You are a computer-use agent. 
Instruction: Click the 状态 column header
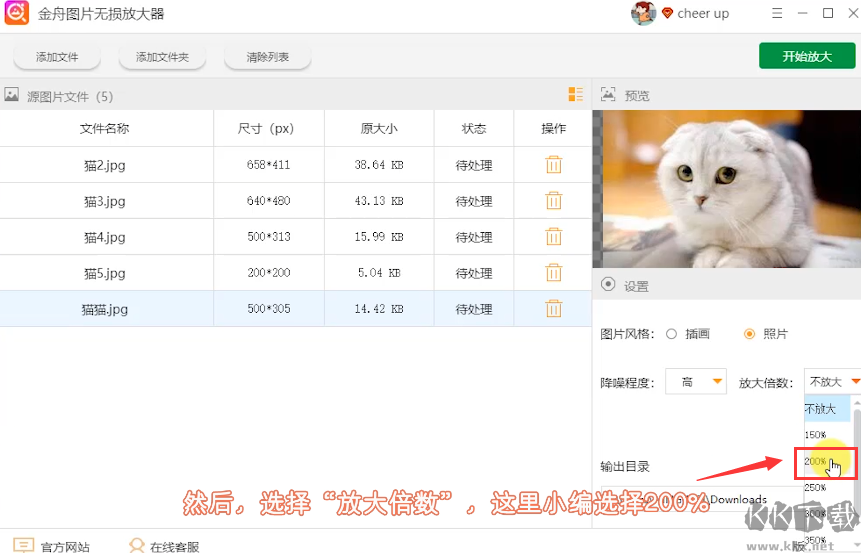point(474,129)
